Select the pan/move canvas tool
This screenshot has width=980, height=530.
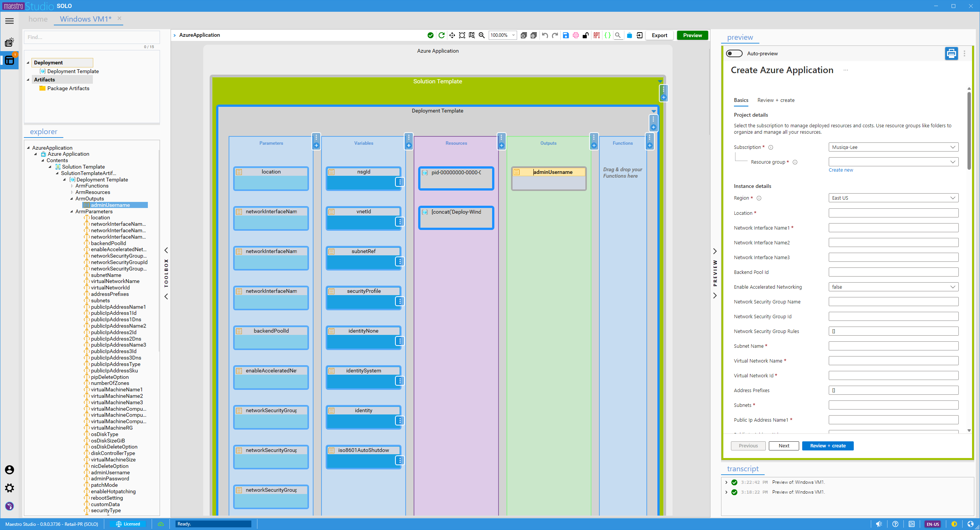[x=452, y=35]
